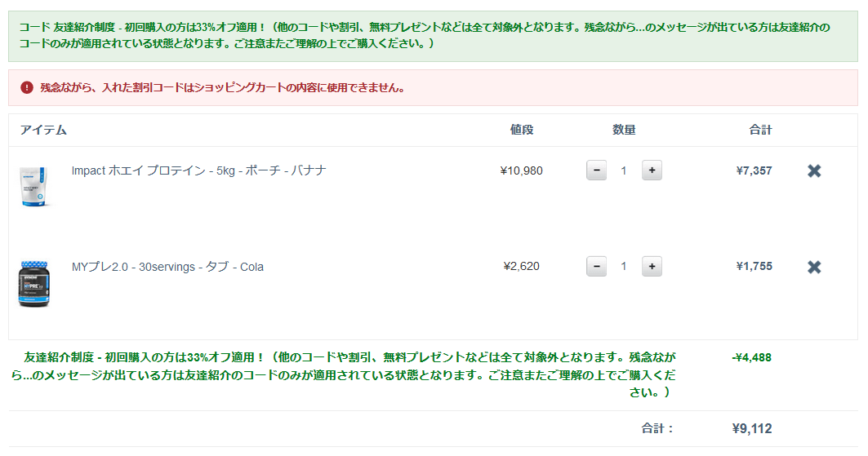Increase quantity of Impact ホエイ プロテイン
Screen dimensions: 868x456
point(652,170)
